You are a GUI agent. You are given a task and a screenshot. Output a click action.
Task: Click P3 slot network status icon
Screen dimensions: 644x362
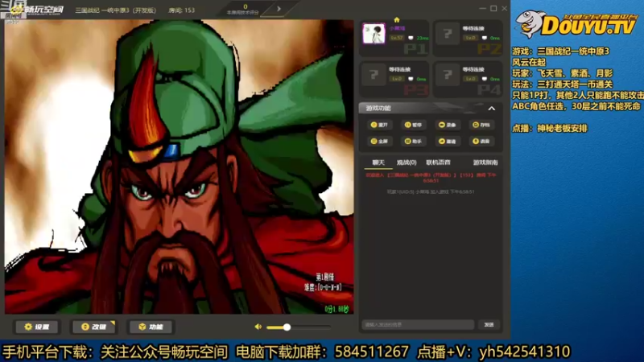(411, 79)
